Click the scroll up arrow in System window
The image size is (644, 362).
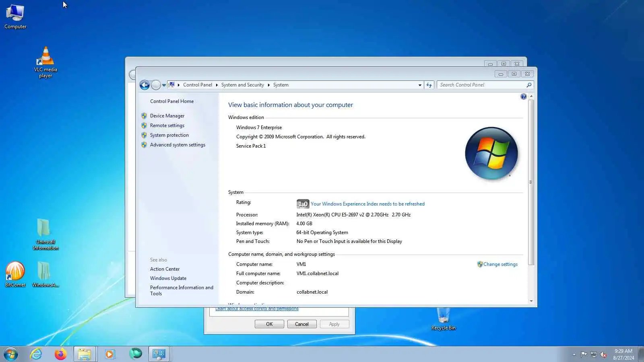(531, 97)
